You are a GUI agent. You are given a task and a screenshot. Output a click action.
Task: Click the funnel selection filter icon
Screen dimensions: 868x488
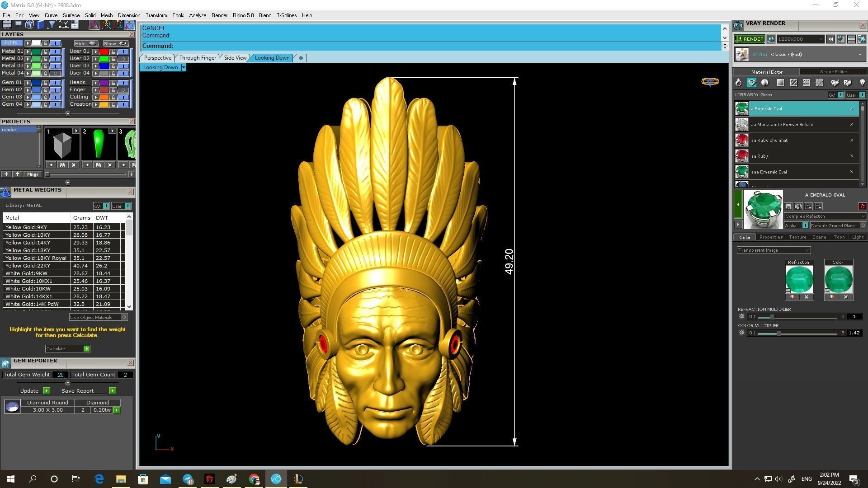point(52,25)
